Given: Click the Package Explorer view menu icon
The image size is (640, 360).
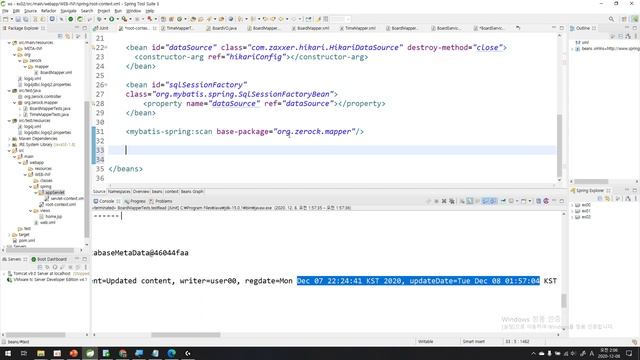Looking at the screenshot, I should pyautogui.click(x=86, y=36).
